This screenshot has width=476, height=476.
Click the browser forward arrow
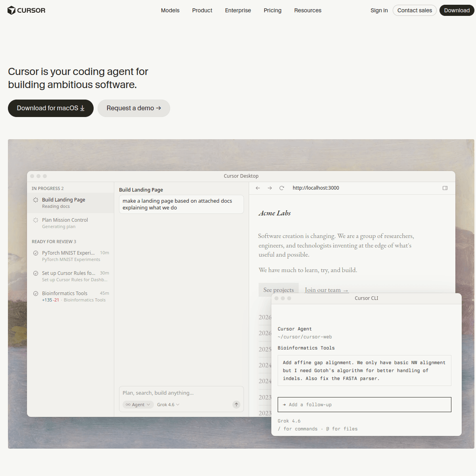[x=270, y=188]
